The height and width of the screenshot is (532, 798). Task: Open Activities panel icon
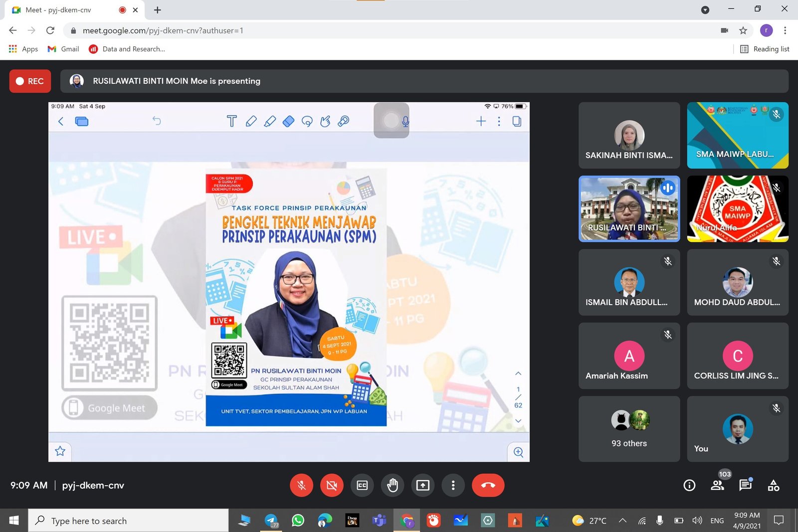774,485
